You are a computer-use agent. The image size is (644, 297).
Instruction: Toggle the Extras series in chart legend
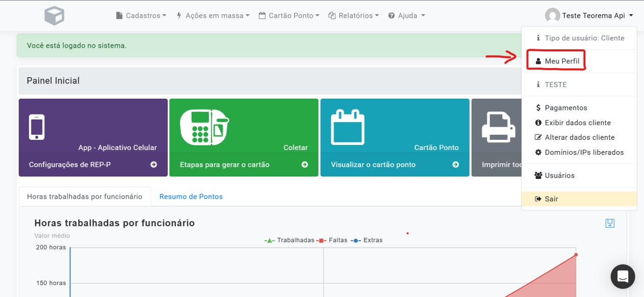click(x=366, y=240)
